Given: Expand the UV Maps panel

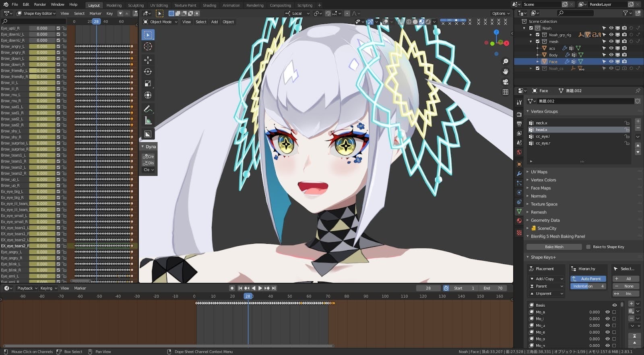Looking at the screenshot, I should pos(539,172).
